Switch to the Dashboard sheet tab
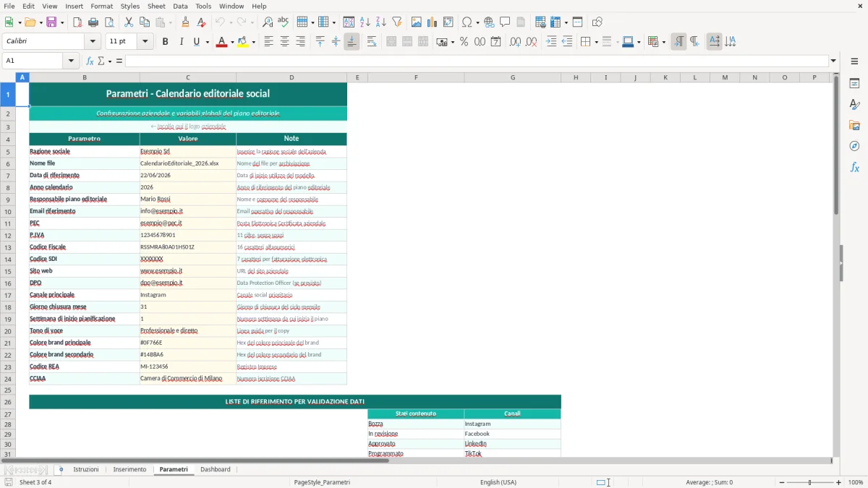This screenshot has height=488, width=868. [216, 469]
